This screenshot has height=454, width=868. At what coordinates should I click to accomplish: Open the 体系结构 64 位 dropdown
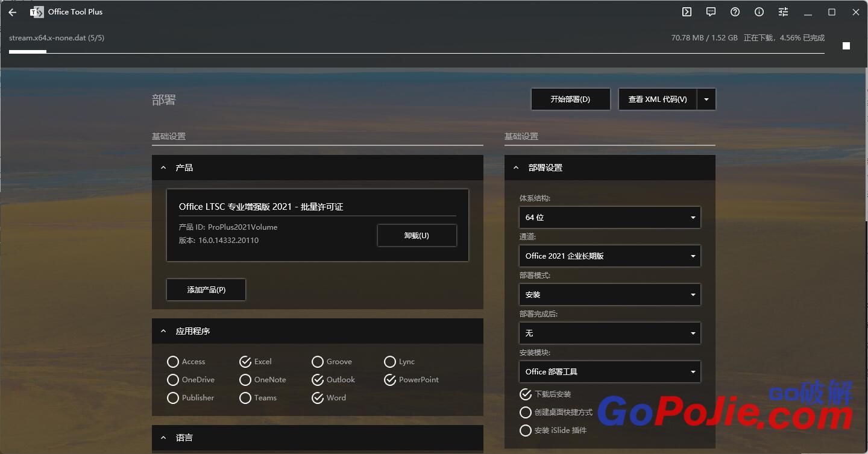[609, 217]
